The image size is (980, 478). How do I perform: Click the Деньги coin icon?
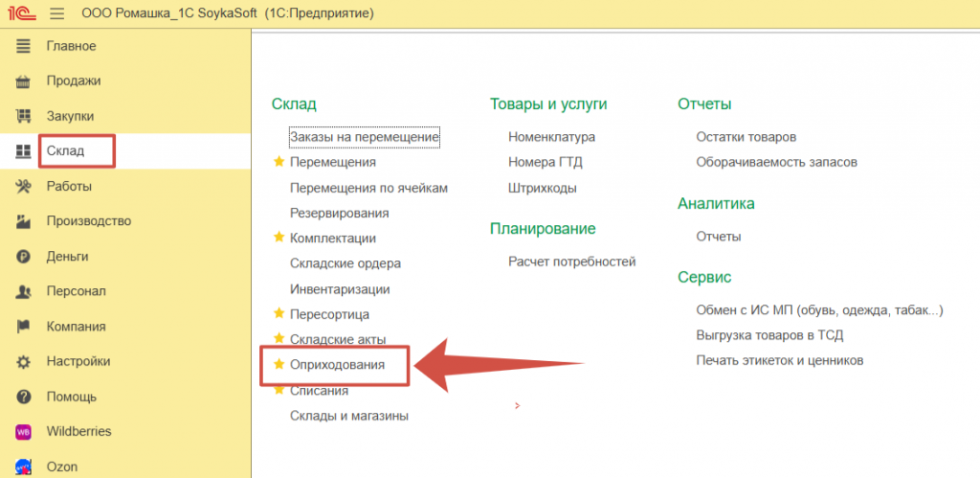[x=24, y=257]
